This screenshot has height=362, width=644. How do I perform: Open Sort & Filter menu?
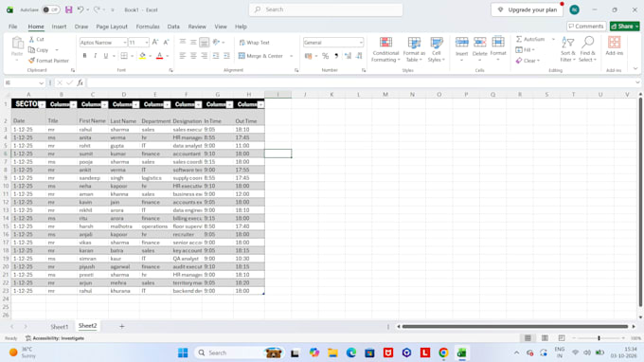coord(568,49)
